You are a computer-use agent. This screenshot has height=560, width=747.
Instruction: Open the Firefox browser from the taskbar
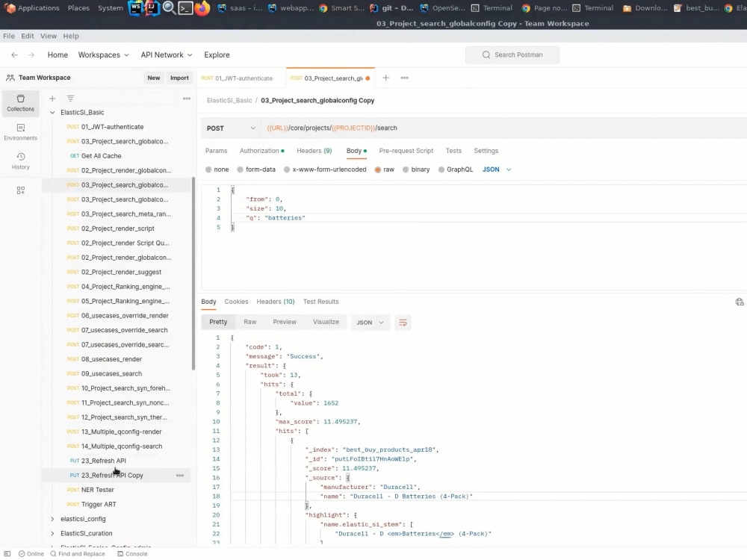[x=202, y=8]
